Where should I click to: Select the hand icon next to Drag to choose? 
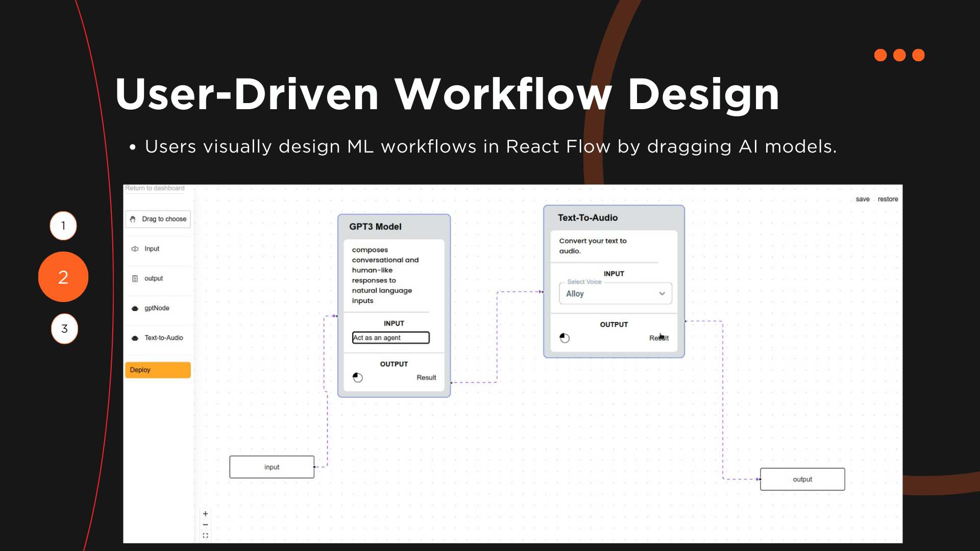click(134, 219)
